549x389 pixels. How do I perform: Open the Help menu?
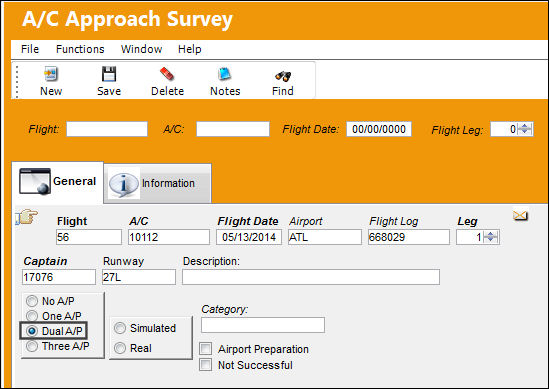coord(189,49)
